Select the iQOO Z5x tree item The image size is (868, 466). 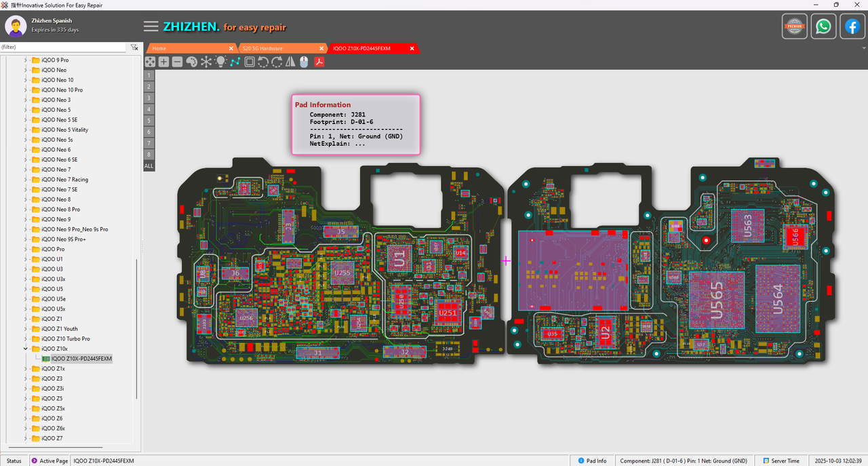[48, 408]
